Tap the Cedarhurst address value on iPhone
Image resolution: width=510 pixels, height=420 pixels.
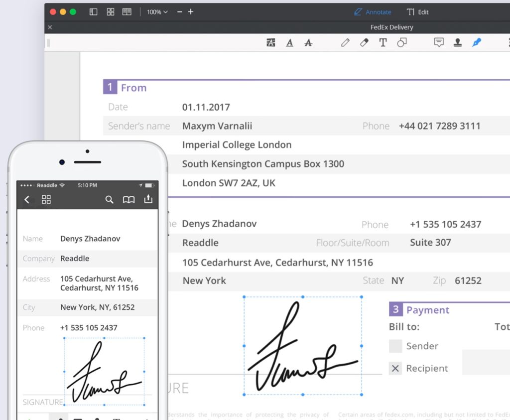point(99,283)
